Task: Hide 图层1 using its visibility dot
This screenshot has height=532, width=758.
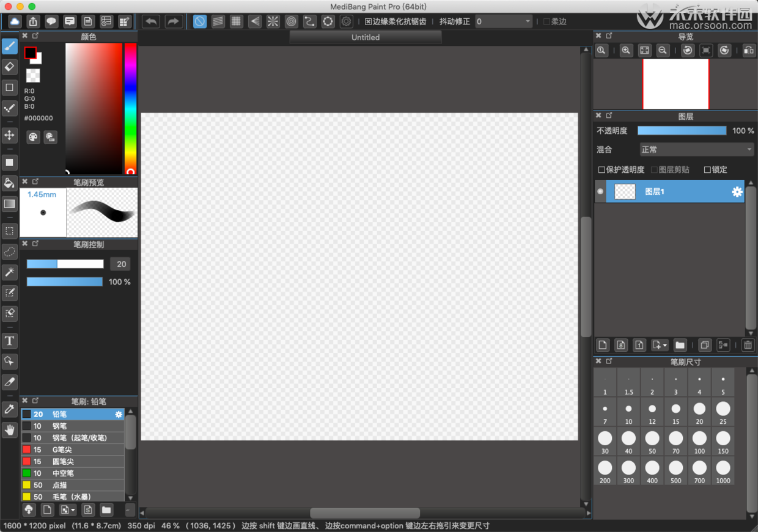Action: click(x=600, y=192)
